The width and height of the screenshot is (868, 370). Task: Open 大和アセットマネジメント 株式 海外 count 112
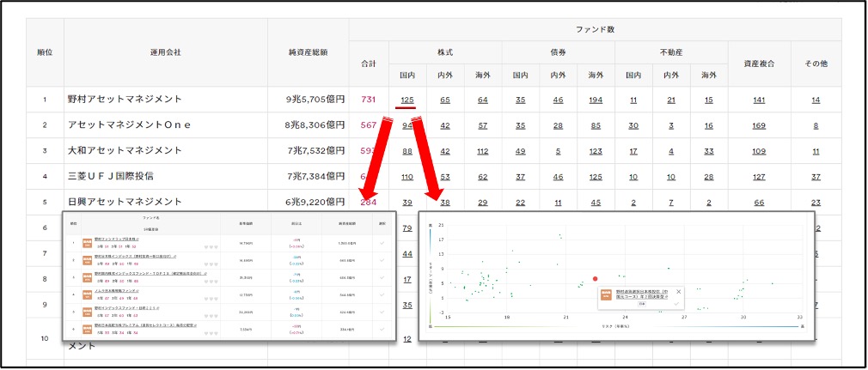(483, 151)
